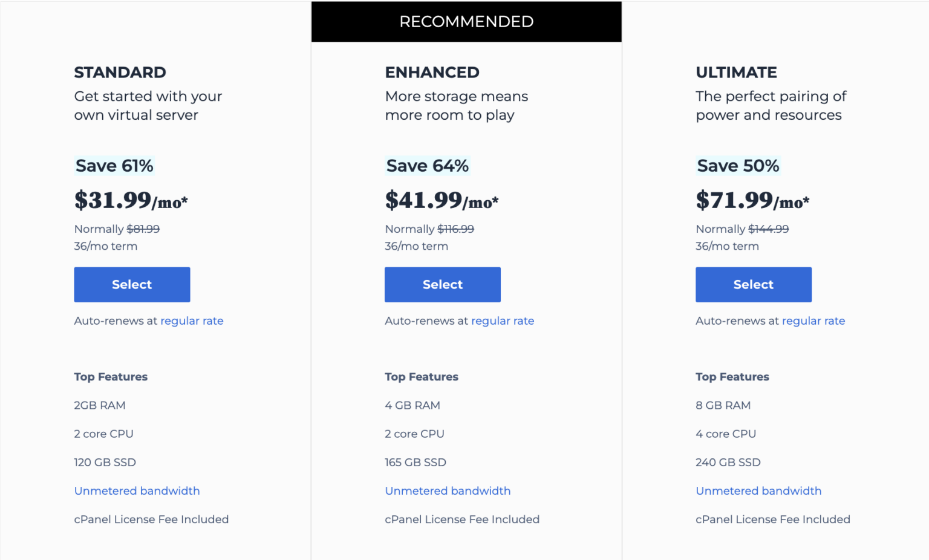Click the Save 61% badge
The width and height of the screenshot is (929, 560).
pyautogui.click(x=114, y=165)
